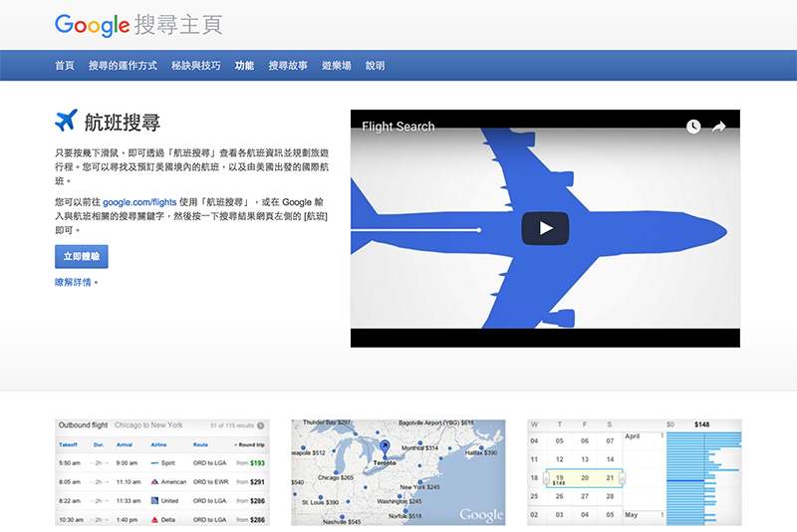797x532 pixels.
Task: Open the google.com/flights link
Action: point(139,202)
